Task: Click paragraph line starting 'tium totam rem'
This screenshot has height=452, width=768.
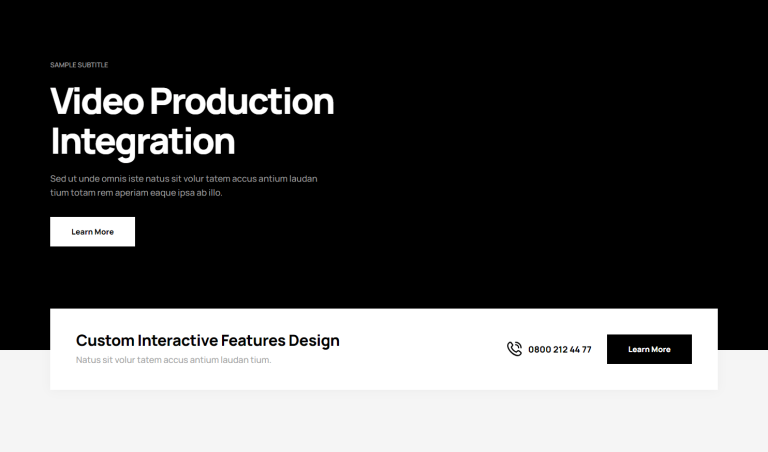Action: (136, 193)
